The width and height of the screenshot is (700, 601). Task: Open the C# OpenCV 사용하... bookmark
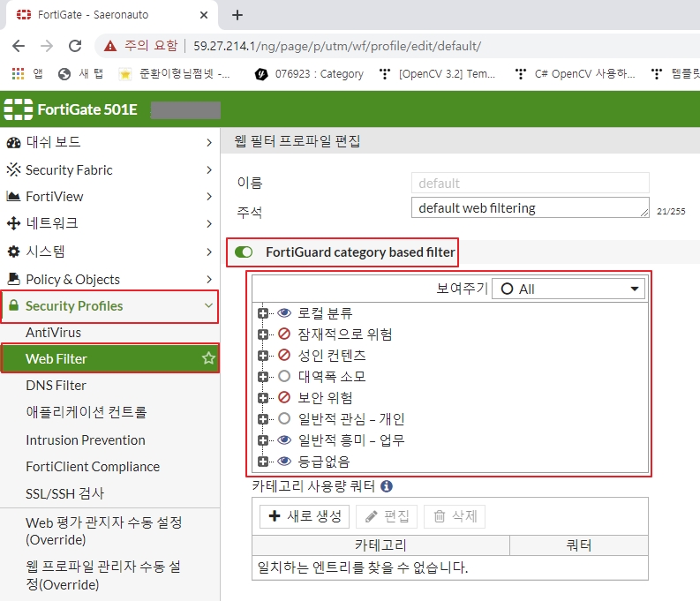(575, 73)
